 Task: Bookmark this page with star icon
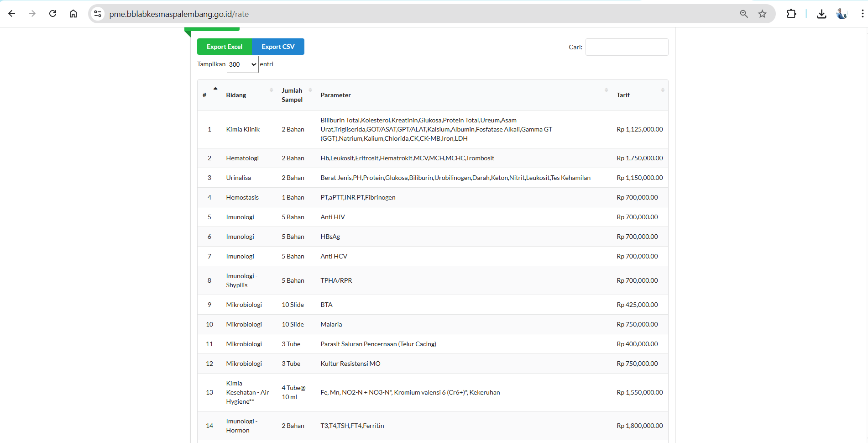coord(762,14)
